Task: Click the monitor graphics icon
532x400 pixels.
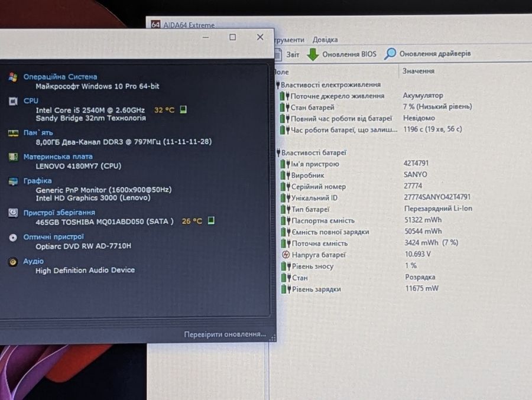Action: [x=13, y=181]
